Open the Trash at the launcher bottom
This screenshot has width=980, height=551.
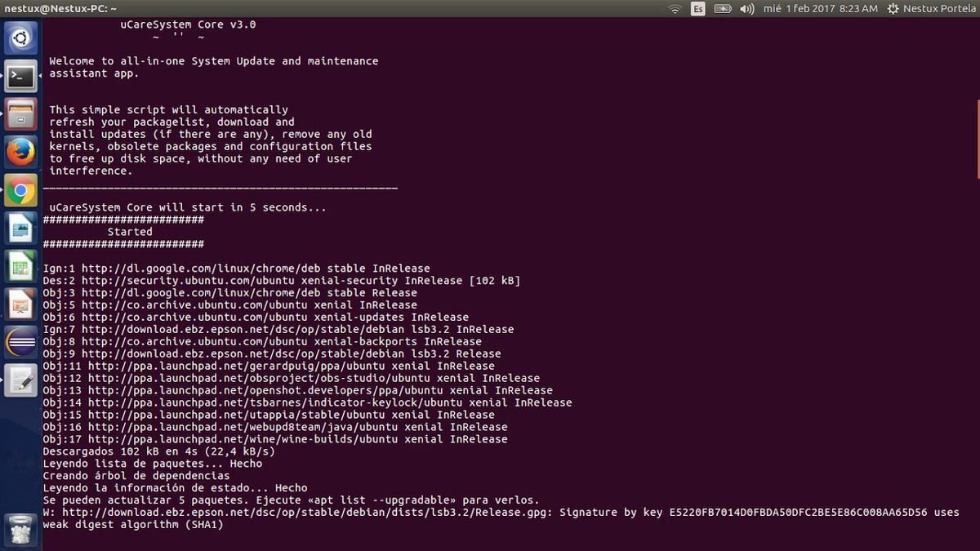(x=20, y=529)
